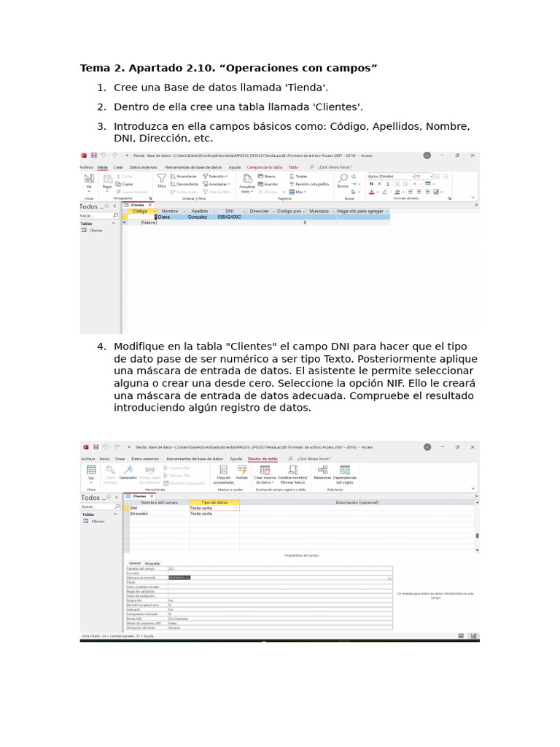Viewport: 560px width, 747px height.
Task: Open Crear macros de datos
Action: click(x=265, y=474)
